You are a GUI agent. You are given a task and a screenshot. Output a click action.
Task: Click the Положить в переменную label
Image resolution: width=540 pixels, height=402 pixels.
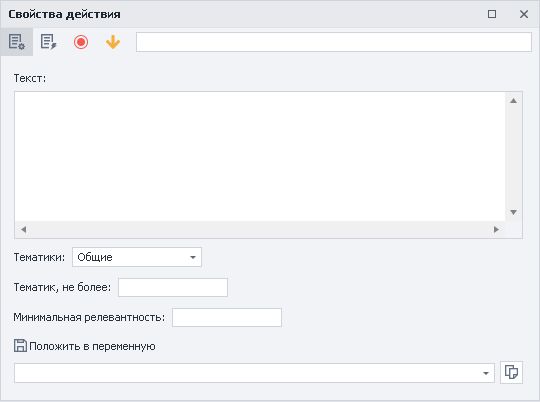coord(92,346)
